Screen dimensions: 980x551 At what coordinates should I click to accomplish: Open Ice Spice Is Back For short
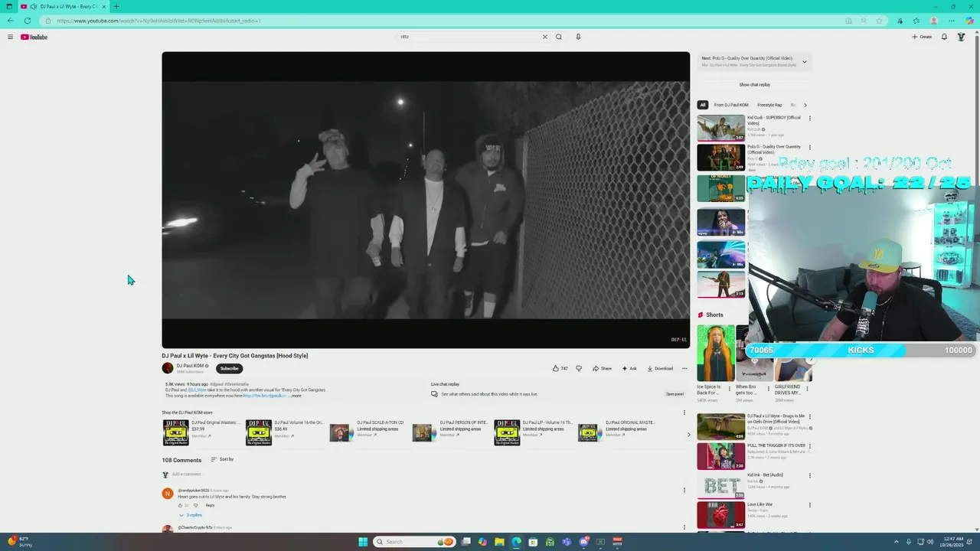[715, 353]
